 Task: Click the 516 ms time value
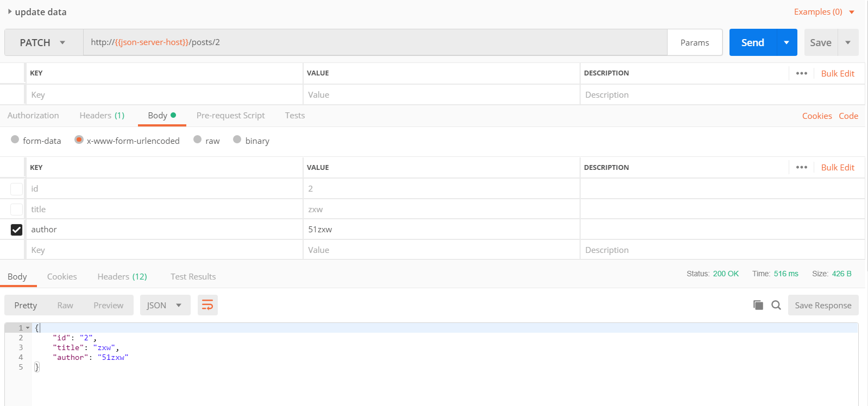786,274
